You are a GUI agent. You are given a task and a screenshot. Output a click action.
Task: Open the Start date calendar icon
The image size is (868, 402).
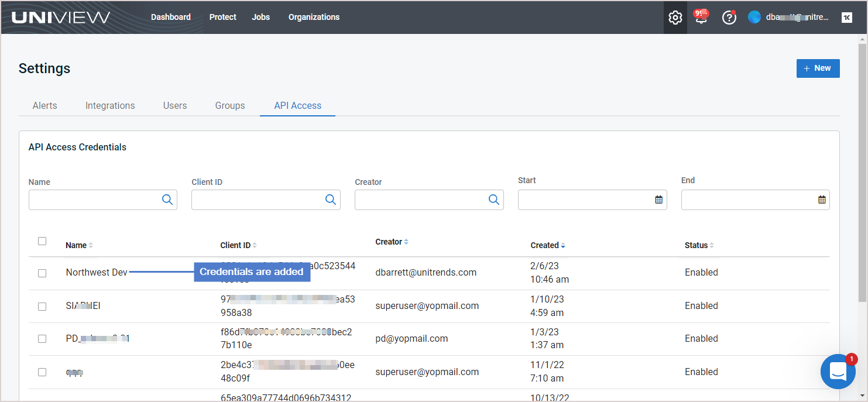(658, 200)
